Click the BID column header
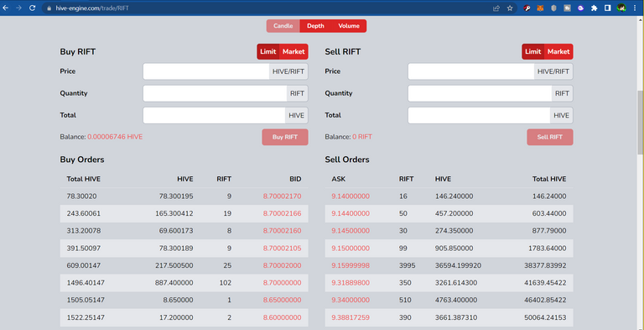 point(295,179)
